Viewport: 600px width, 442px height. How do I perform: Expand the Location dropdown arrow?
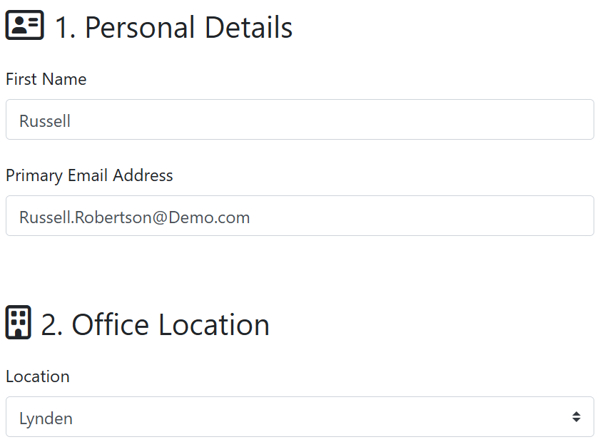(576, 417)
